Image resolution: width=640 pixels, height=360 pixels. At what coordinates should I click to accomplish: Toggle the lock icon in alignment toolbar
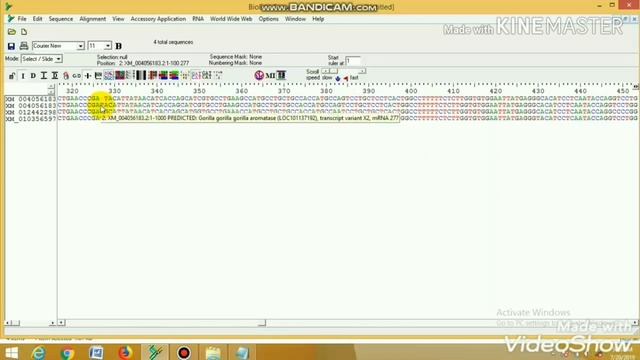click(12, 76)
